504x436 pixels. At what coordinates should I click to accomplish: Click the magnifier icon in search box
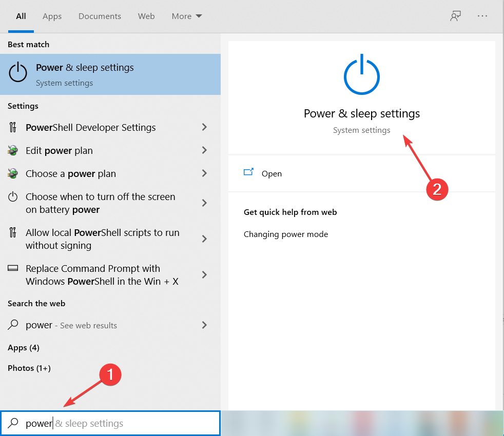point(13,423)
